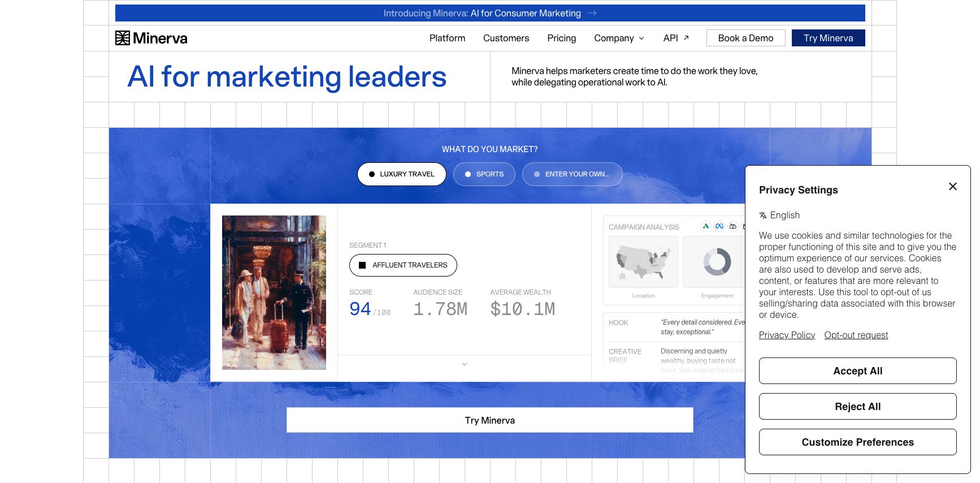
Task: Click the external arrow icon next to API
Action: (x=686, y=38)
